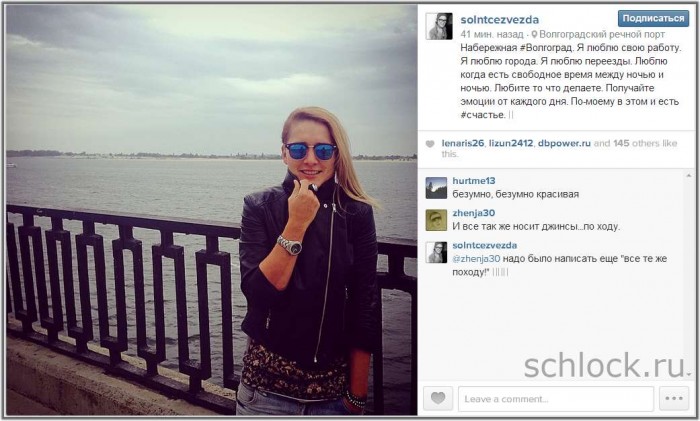Open the #счастье hashtag

click(x=482, y=115)
